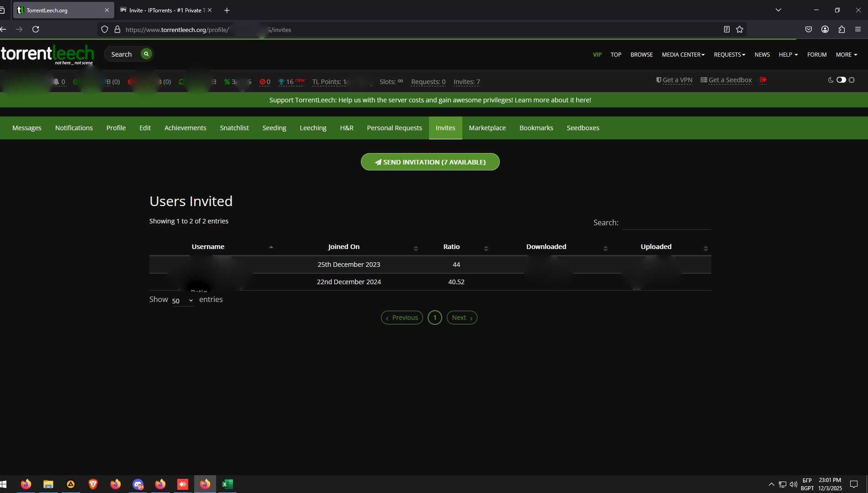Reload the current page
Viewport: 868px width, 493px height.
[36, 29]
